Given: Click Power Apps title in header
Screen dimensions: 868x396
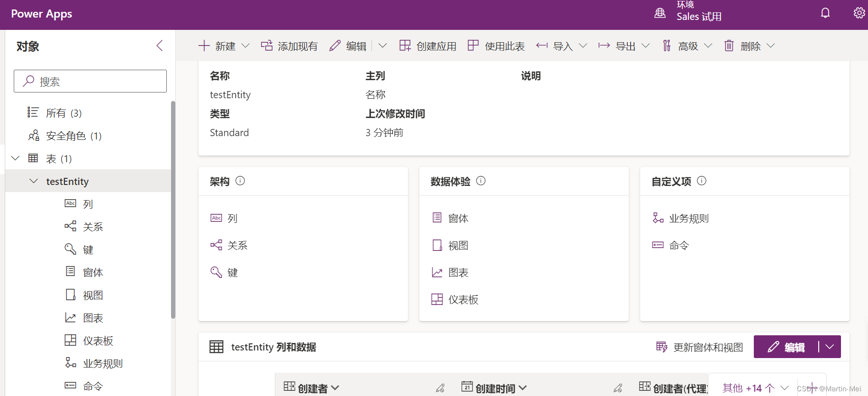Looking at the screenshot, I should pos(42,14).
